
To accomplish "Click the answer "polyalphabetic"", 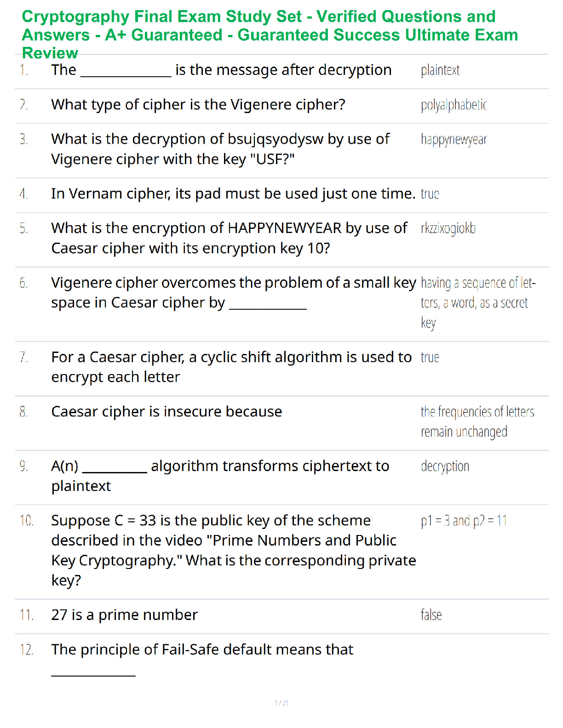I will pyautogui.click(x=454, y=105).
